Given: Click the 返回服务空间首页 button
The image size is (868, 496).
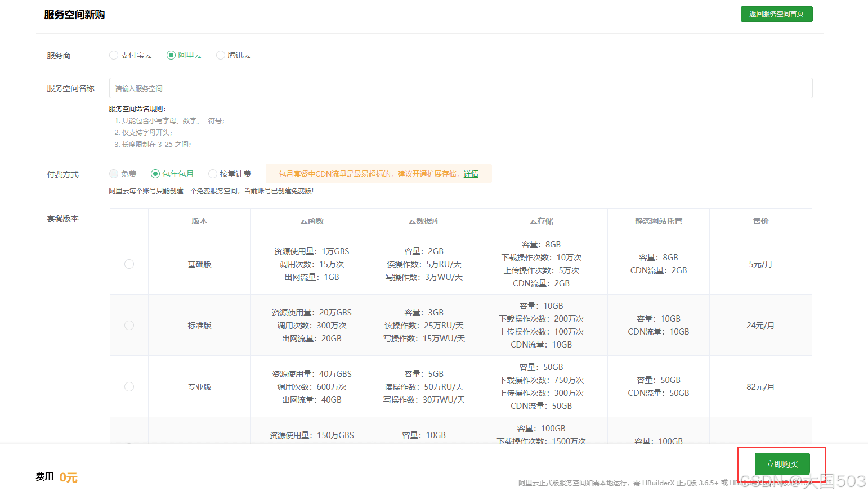Looking at the screenshot, I should point(776,14).
